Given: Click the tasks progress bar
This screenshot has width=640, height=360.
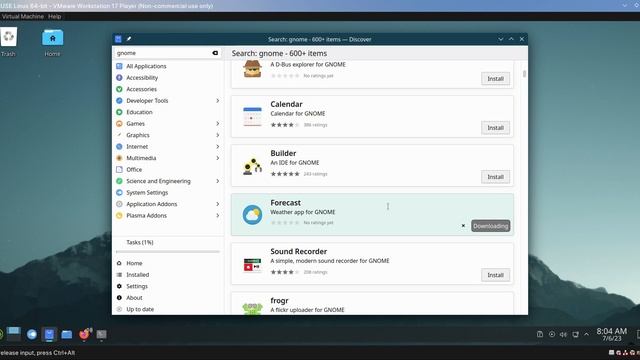Looking at the screenshot, I should coord(168,252).
